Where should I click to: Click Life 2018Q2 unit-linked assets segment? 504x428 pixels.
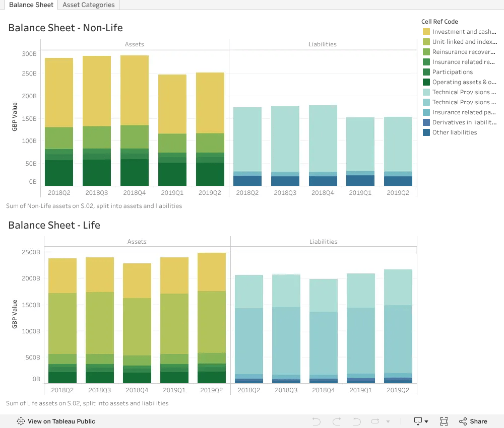pos(62,323)
